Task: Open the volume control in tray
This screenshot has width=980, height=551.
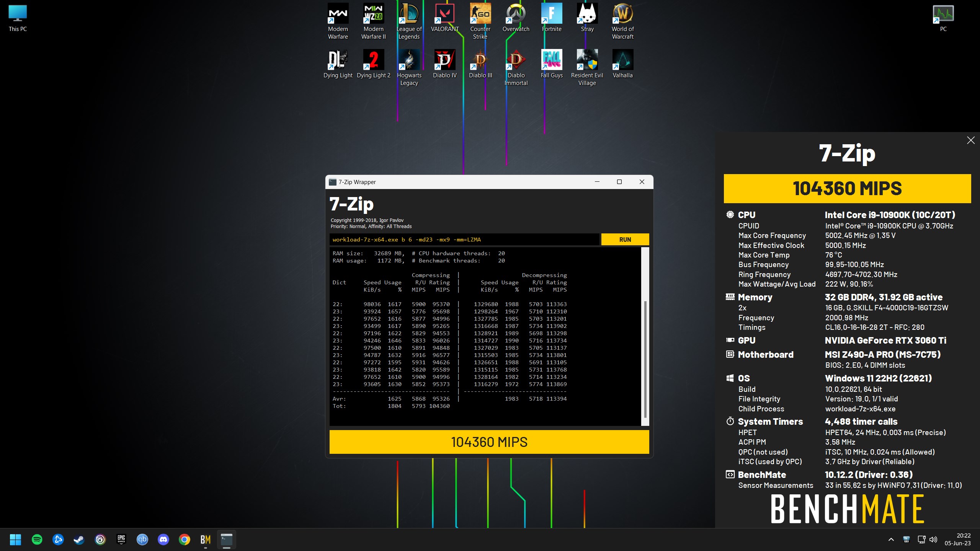Action: click(933, 540)
